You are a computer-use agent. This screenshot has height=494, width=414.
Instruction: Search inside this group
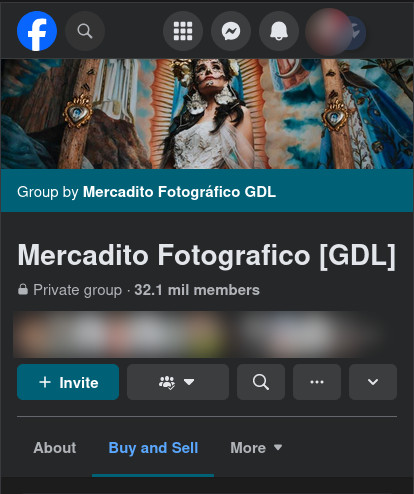261,382
